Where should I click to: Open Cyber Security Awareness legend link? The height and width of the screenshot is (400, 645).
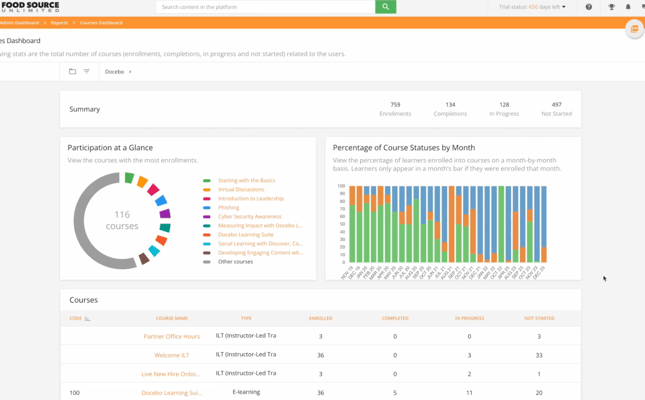coord(250,216)
